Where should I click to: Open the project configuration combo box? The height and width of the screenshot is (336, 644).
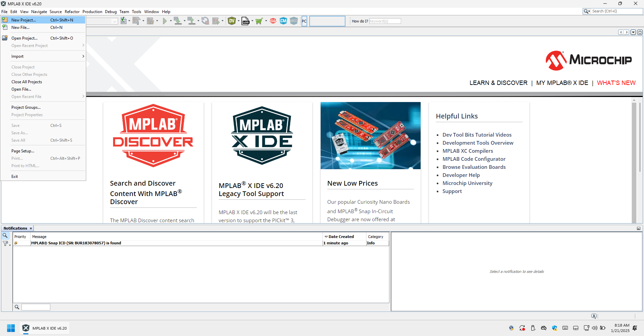coord(102,21)
